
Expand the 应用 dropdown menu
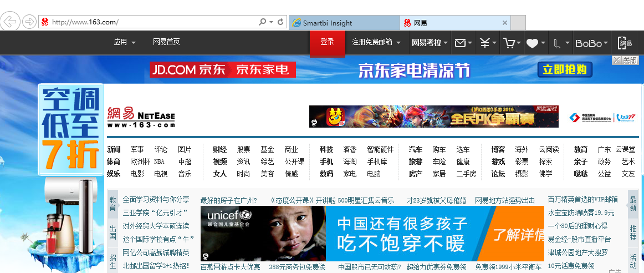click(x=125, y=42)
